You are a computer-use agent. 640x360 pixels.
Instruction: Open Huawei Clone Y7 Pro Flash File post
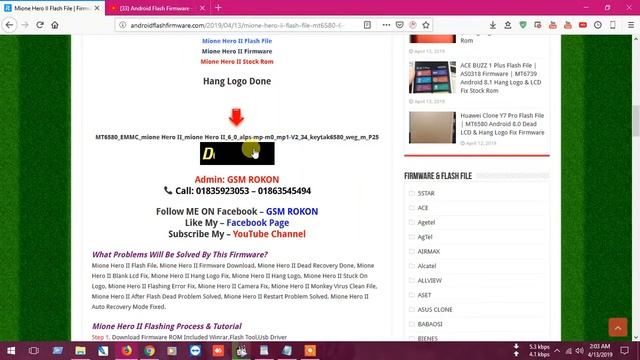click(502, 124)
